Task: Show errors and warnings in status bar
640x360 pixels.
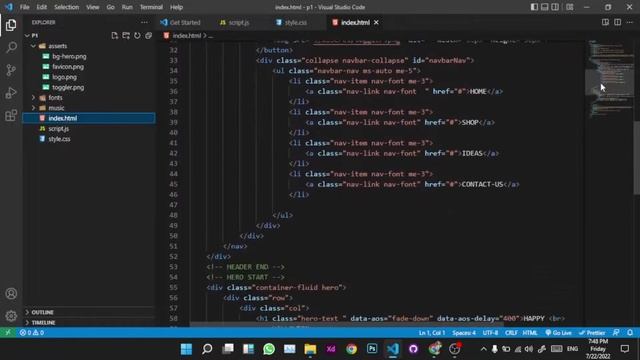Action: pyautogui.click(x=32, y=333)
